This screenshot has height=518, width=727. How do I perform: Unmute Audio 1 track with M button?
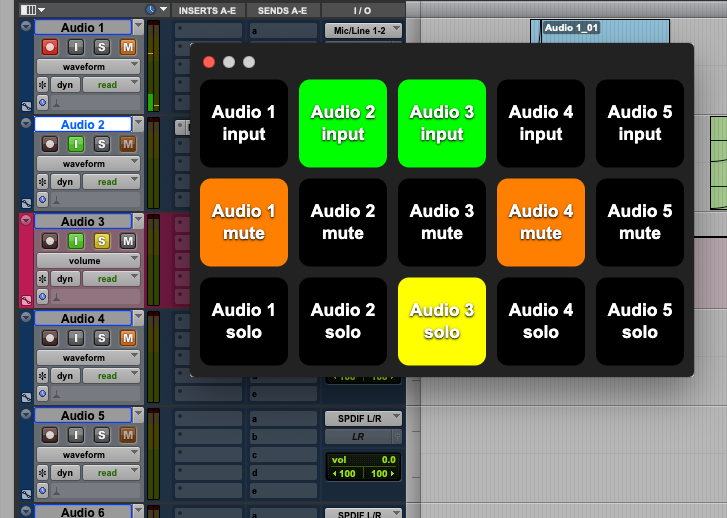pyautogui.click(x=128, y=47)
